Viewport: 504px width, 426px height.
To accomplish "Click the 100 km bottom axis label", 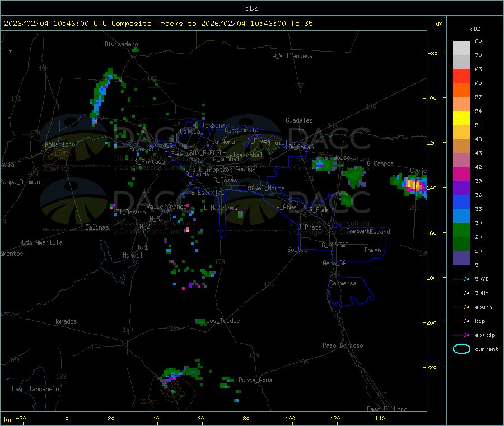I will pos(290,418).
